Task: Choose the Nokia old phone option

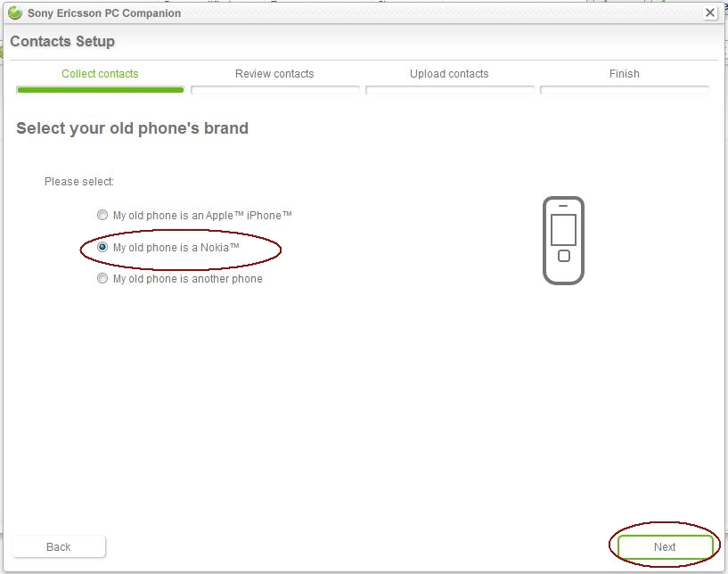Action: [x=102, y=248]
